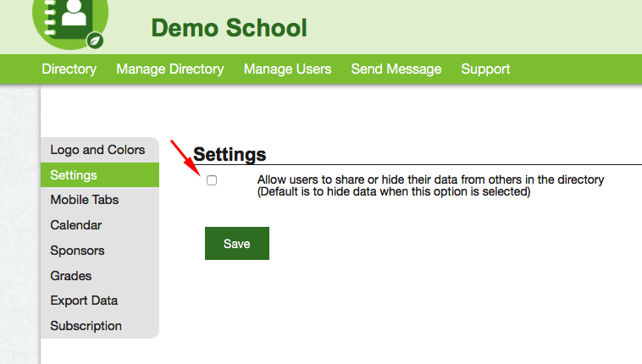Screen dimensions: 642x364
Task: Open Manage Users from top navigation
Action: click(287, 69)
